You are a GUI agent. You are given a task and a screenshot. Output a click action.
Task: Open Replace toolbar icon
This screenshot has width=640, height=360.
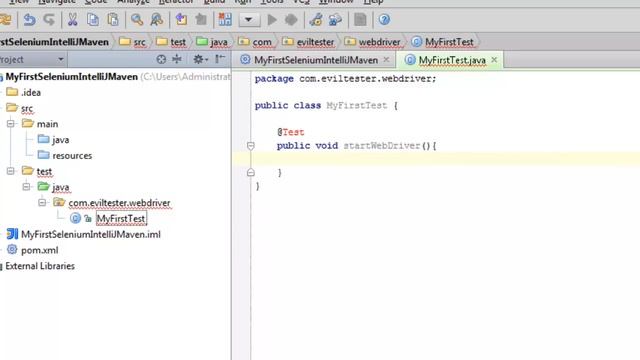(156, 20)
